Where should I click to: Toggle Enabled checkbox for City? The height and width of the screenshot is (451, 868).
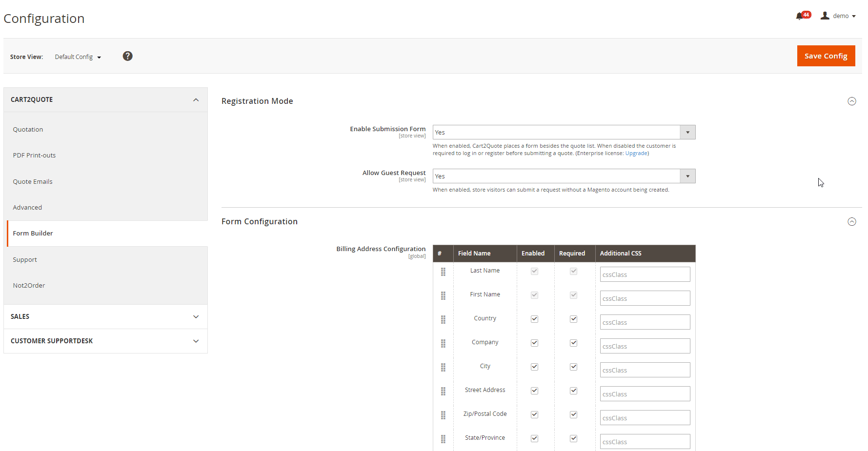[534, 367]
